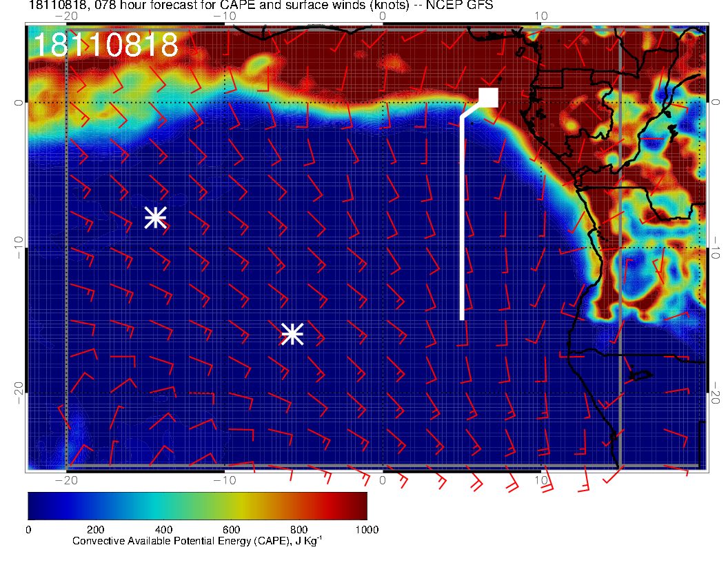Click the -20 latitude label on right axis
Viewport: 728px width, 563px height.
[x=717, y=393]
